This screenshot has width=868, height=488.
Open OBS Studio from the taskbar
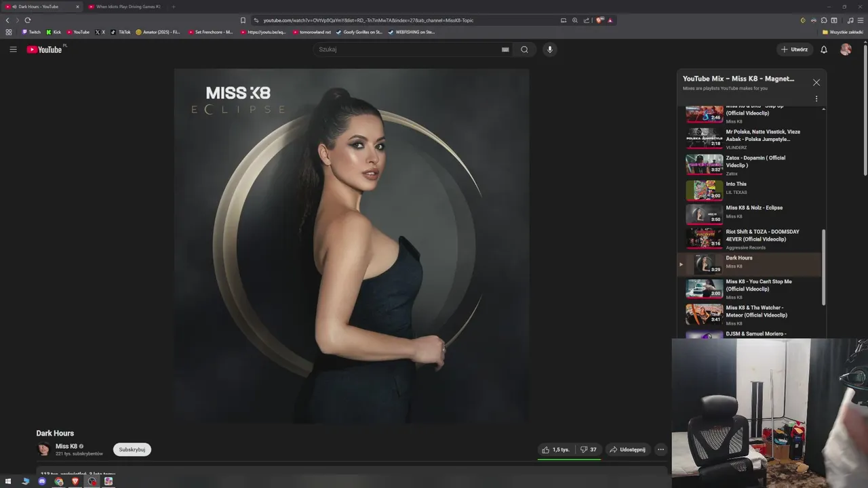tap(92, 481)
